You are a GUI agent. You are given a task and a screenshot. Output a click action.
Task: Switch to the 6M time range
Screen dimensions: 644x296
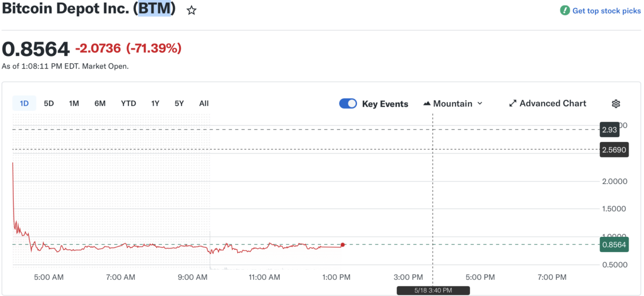coord(100,103)
